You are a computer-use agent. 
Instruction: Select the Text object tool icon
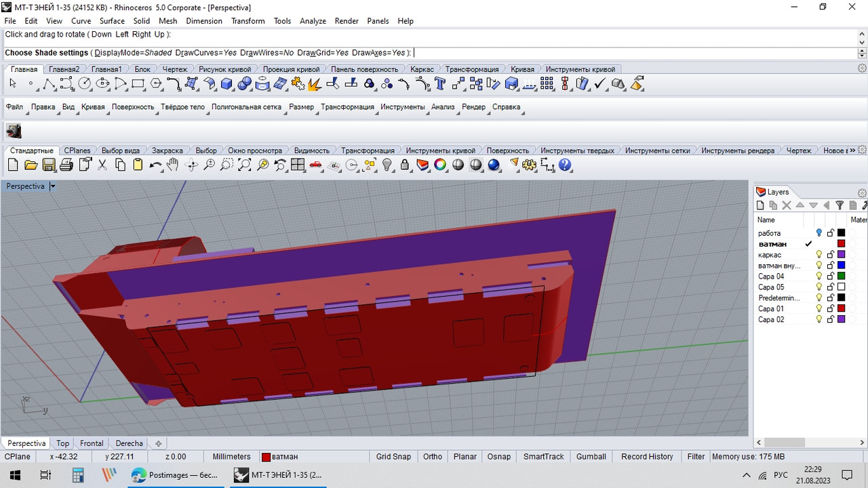coord(439,83)
